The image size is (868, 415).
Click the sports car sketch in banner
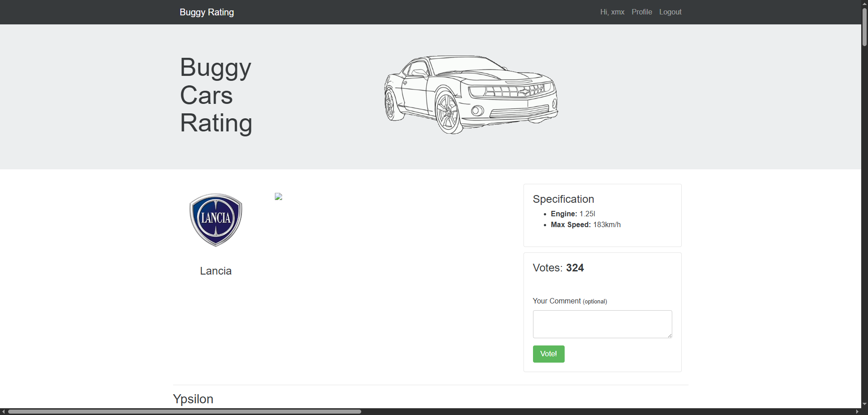(471, 94)
